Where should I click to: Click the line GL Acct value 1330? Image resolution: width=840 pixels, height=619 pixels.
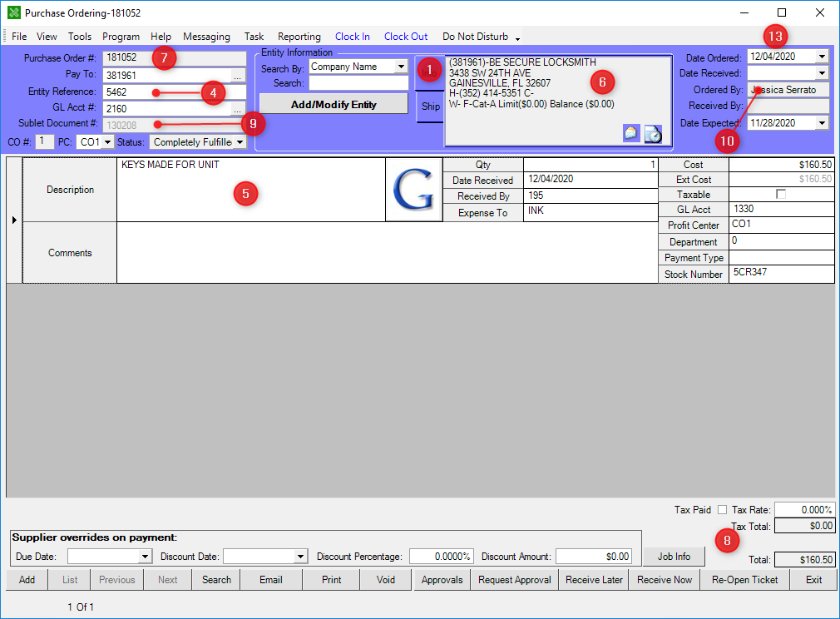[781, 209]
